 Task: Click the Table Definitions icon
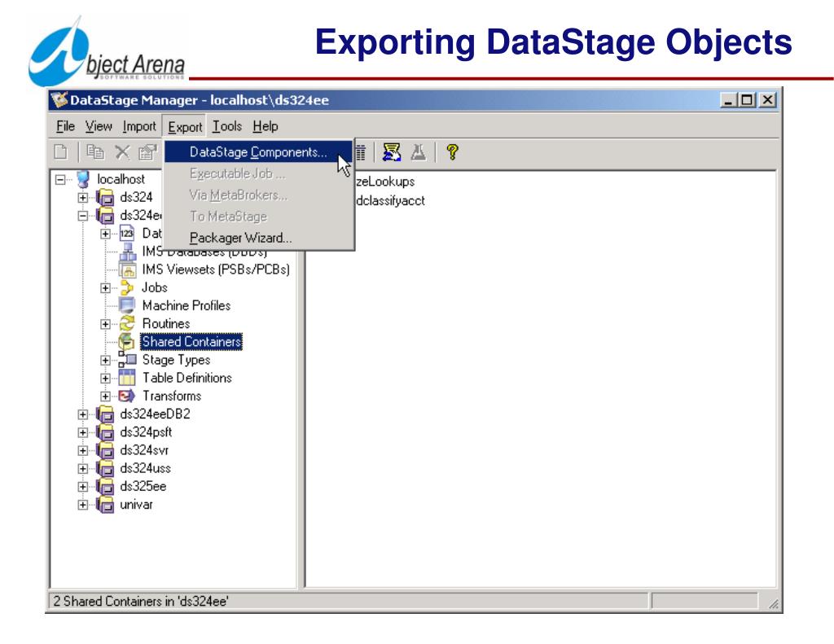(x=127, y=378)
